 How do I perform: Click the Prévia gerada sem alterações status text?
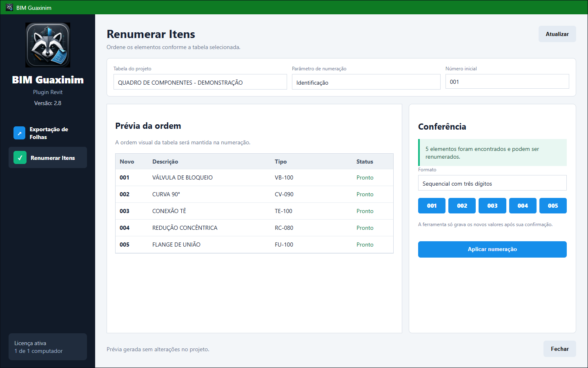pyautogui.click(x=158, y=349)
